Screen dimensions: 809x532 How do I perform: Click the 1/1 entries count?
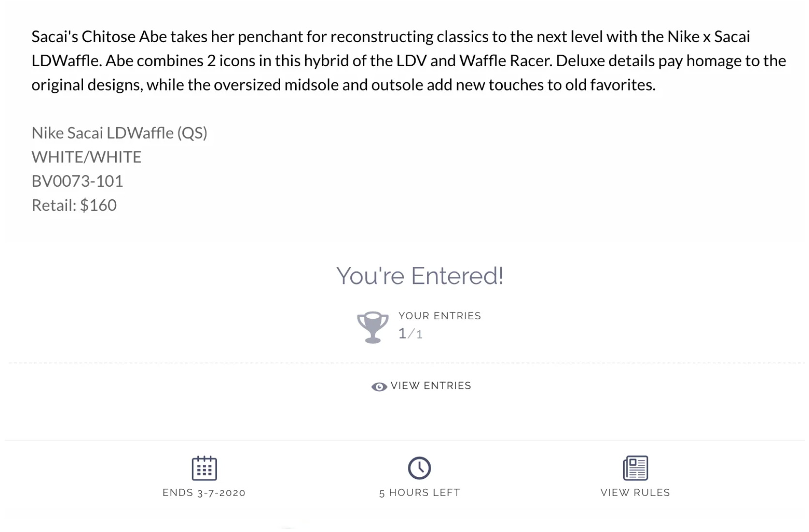coord(410,333)
